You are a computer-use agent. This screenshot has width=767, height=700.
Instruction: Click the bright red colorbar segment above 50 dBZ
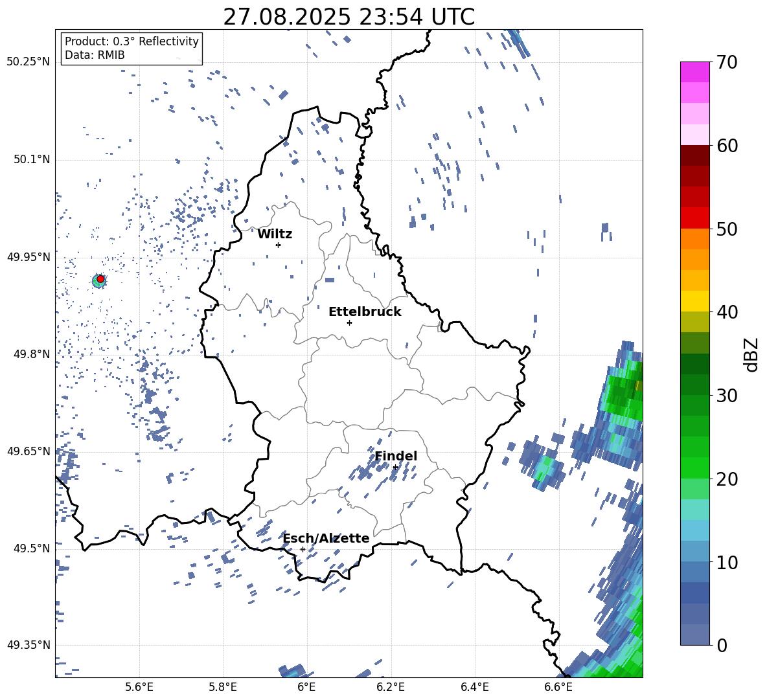[694, 218]
